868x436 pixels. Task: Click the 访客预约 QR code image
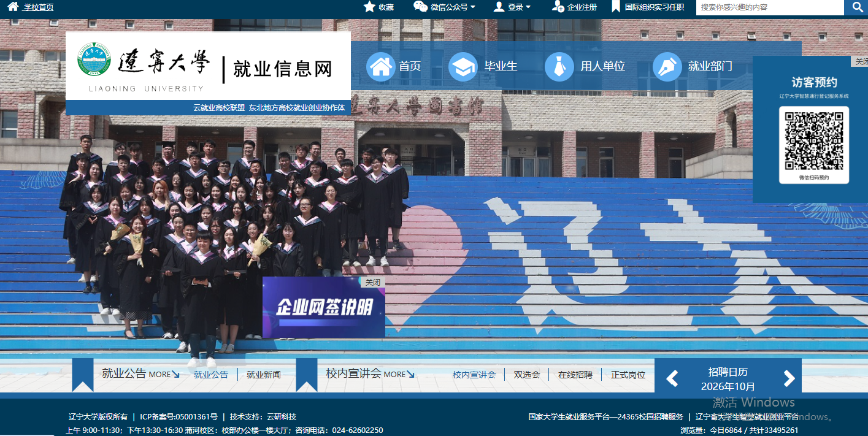click(x=814, y=141)
